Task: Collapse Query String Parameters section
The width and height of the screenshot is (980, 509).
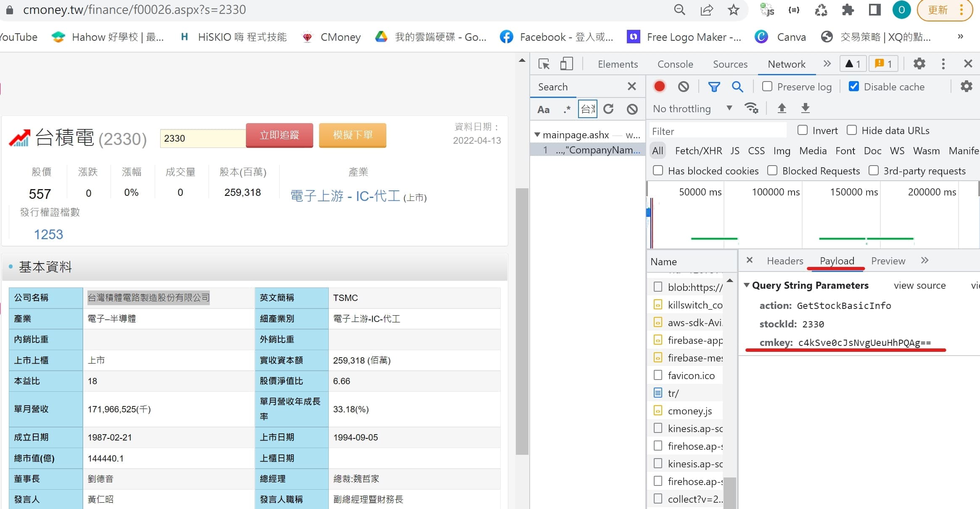Action: (747, 285)
